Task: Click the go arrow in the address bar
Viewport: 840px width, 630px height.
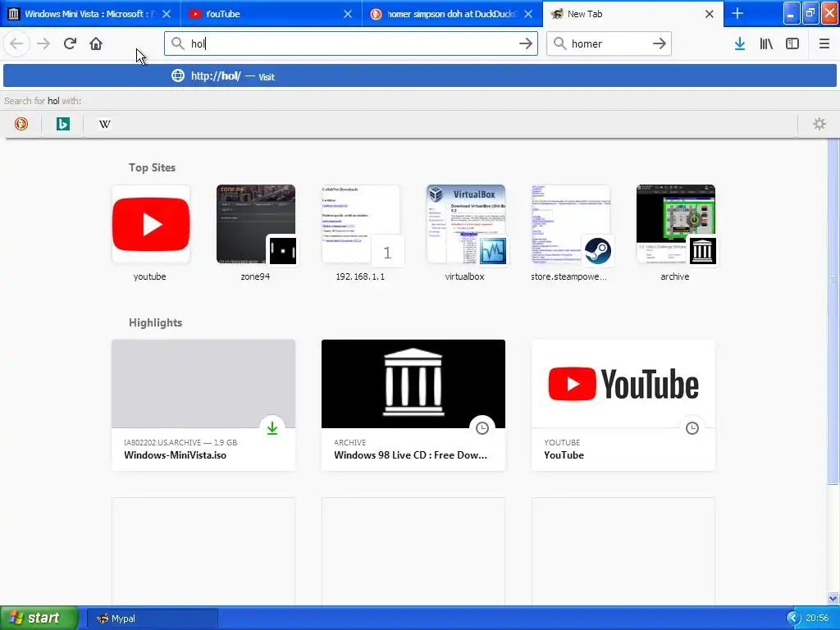Action: tap(526, 43)
